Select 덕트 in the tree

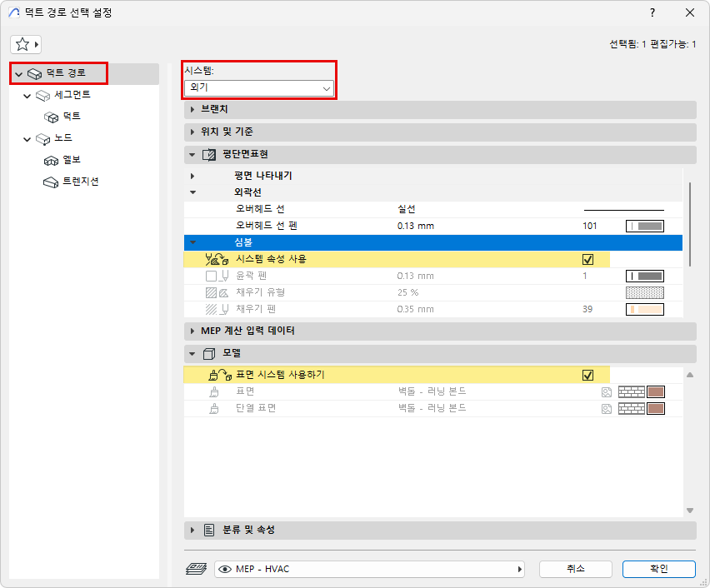pyautogui.click(x=72, y=117)
